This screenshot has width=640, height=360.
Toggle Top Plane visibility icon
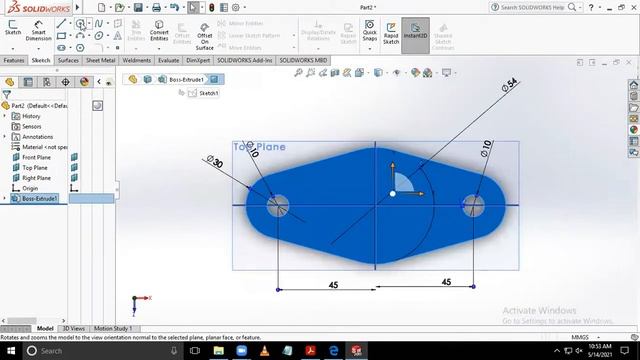74,167
